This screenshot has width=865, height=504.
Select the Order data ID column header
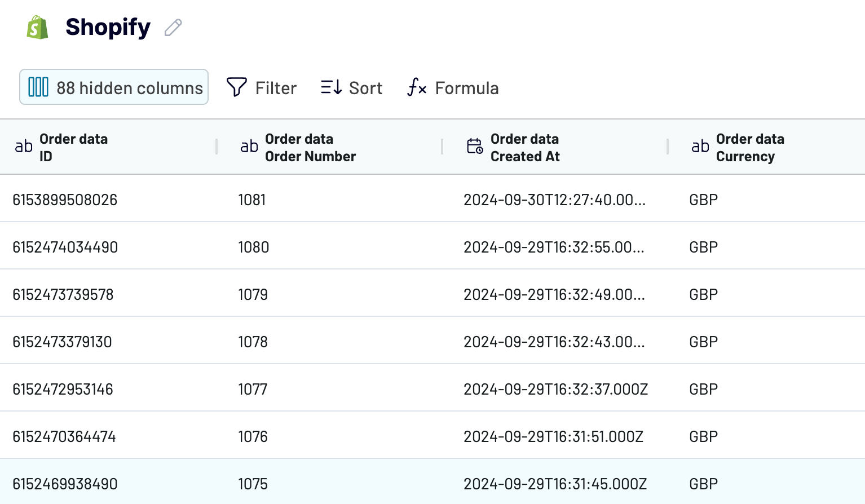(108, 147)
